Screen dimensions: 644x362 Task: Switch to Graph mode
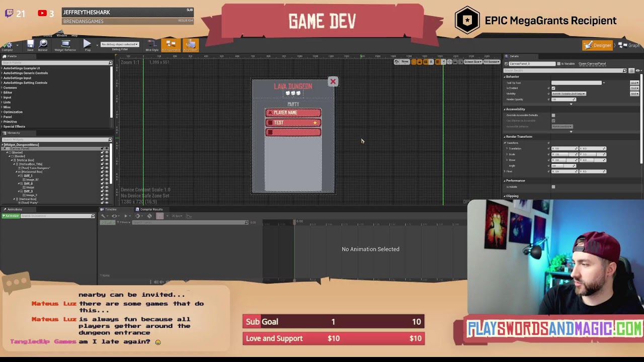point(630,45)
